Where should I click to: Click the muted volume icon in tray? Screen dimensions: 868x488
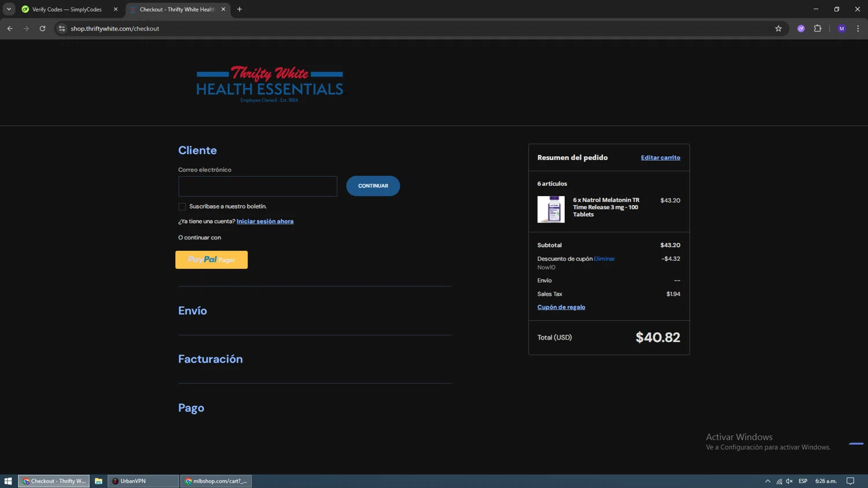coord(789,481)
